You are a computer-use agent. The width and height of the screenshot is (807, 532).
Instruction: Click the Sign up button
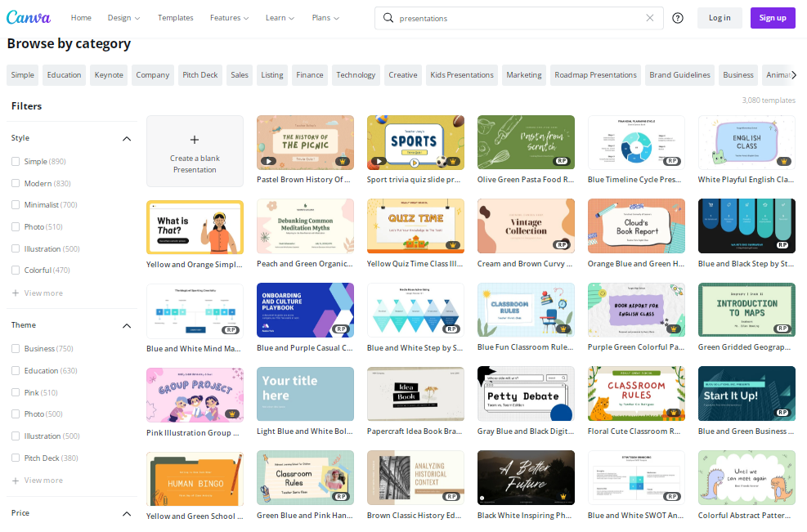click(772, 17)
